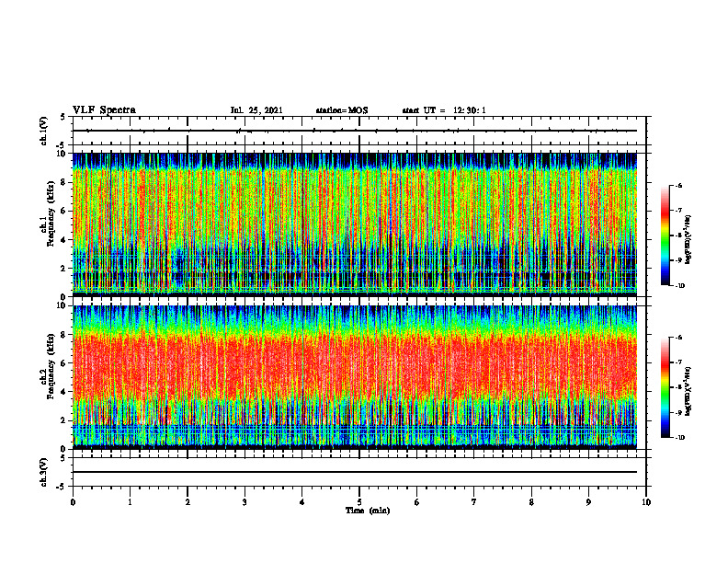Click the ch.2 spectrogram color bar
This screenshot has height=563, width=728.
point(665,387)
